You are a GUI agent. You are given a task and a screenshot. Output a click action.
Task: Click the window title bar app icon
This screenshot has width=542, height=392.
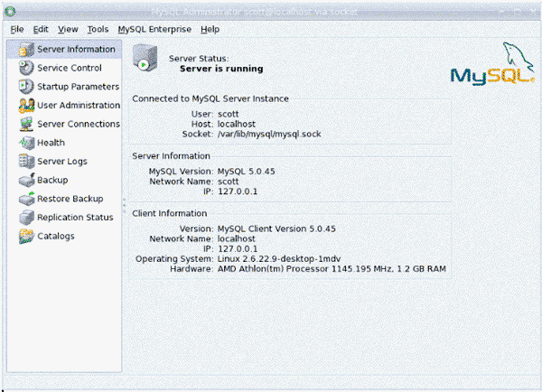click(10, 12)
